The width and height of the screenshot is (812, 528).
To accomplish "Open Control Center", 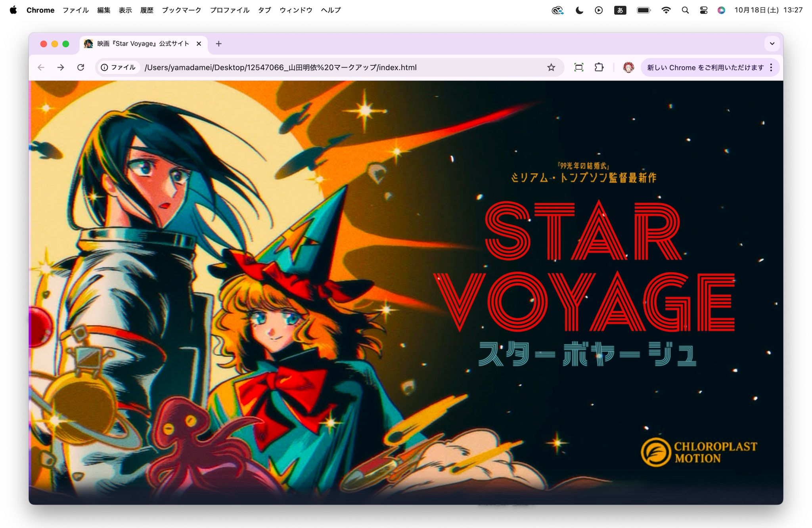I will click(704, 10).
